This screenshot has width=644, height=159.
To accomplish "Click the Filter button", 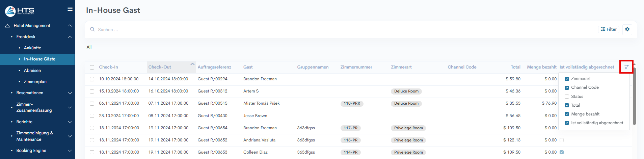I will [609, 29].
